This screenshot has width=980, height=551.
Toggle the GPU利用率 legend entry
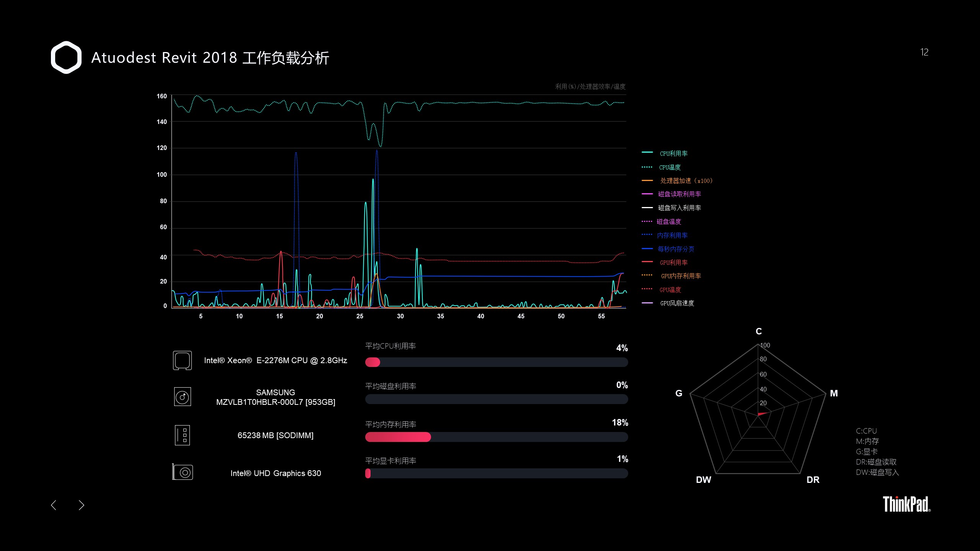tap(665, 262)
